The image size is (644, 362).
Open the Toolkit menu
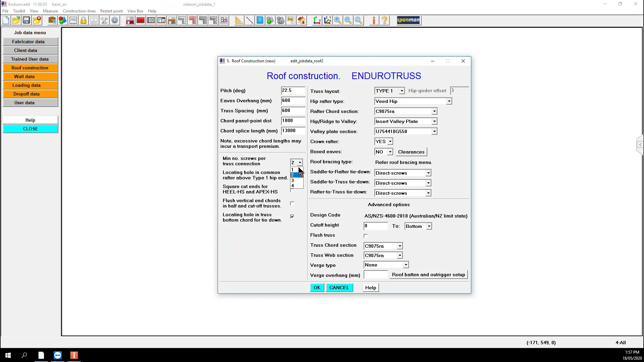[x=19, y=11]
